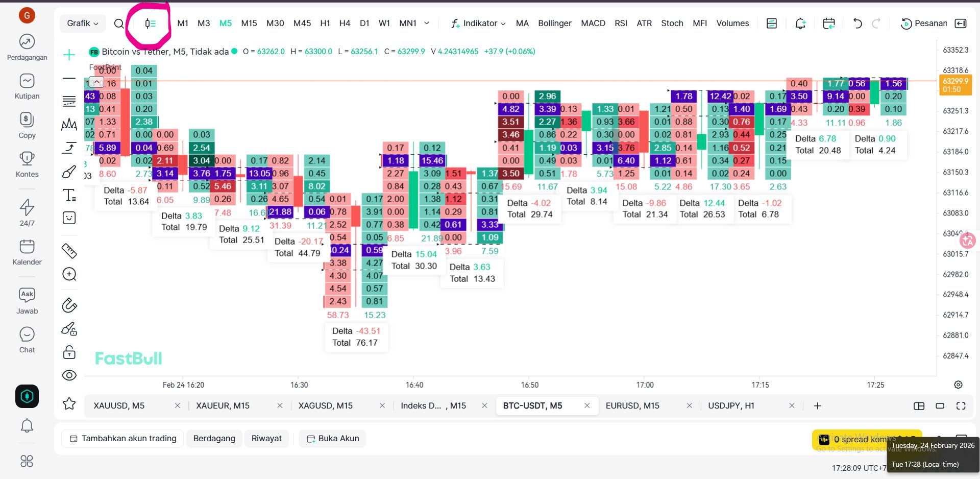Switch to the XAUUSD, M5 tab
The width and height of the screenshot is (980, 479).
[119, 406]
